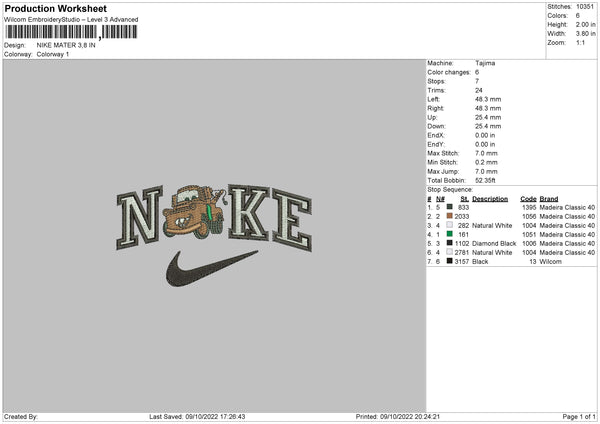Click the N# column header
The height and width of the screenshot is (424, 600).
440,199
